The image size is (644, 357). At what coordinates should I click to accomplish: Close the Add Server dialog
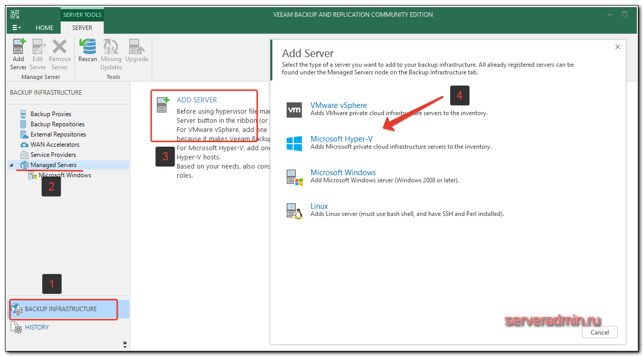coord(618,47)
